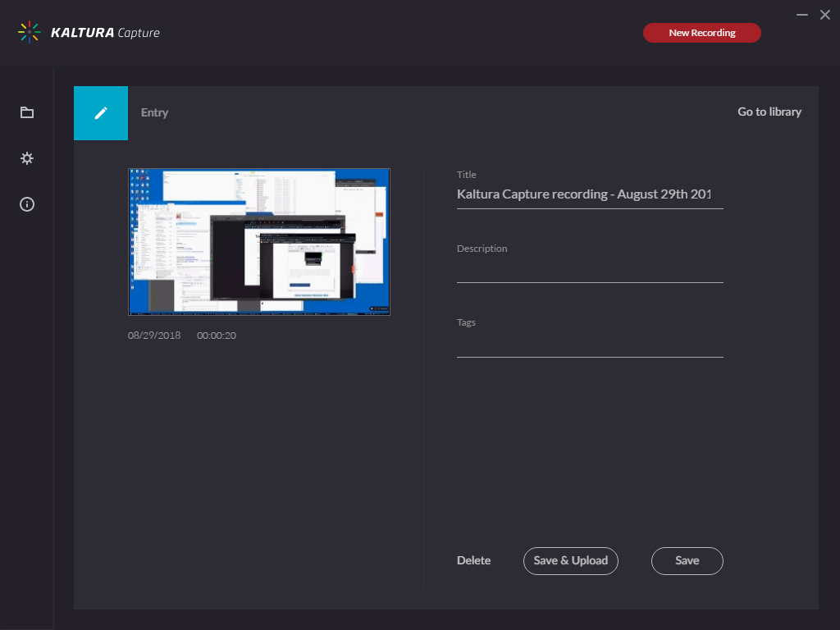Save the entry without uploading
Image resolution: width=840 pixels, height=630 pixels.
[687, 560]
